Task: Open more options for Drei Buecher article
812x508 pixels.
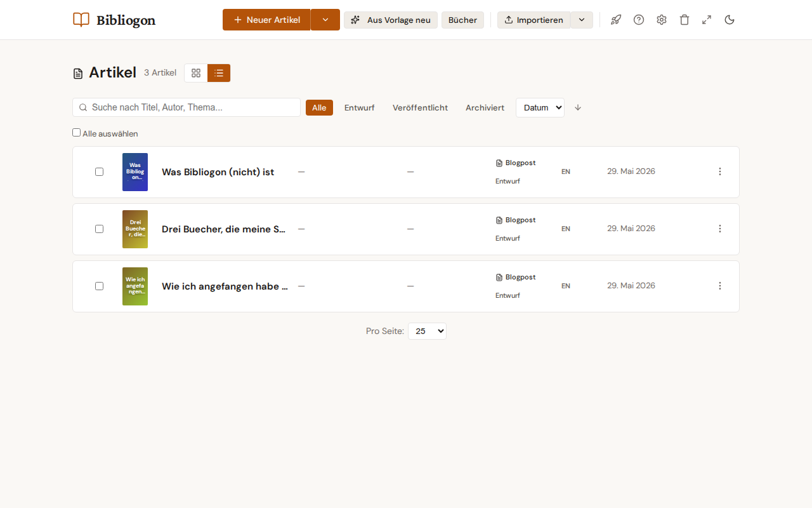Action: 720,229
